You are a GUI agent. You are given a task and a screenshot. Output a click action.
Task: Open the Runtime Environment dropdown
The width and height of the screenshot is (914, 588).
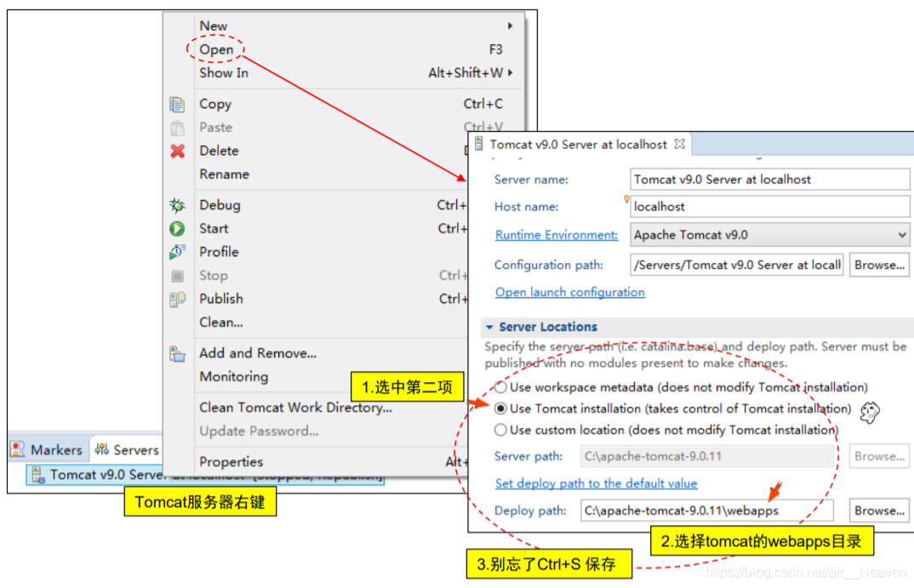click(x=902, y=235)
